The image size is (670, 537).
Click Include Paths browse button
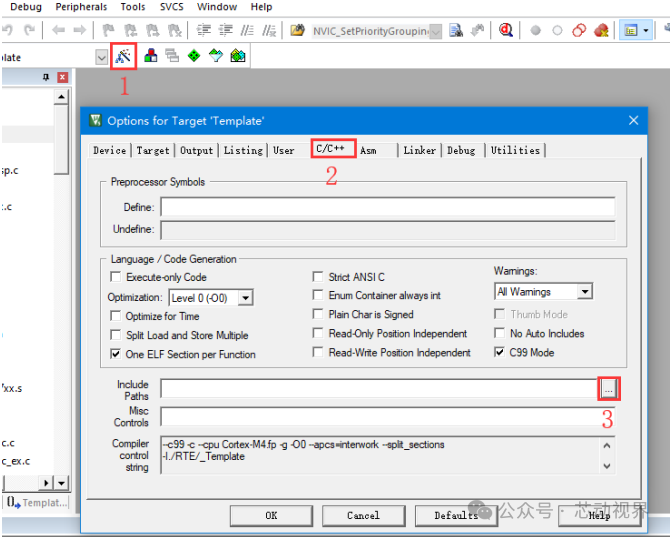(608, 389)
